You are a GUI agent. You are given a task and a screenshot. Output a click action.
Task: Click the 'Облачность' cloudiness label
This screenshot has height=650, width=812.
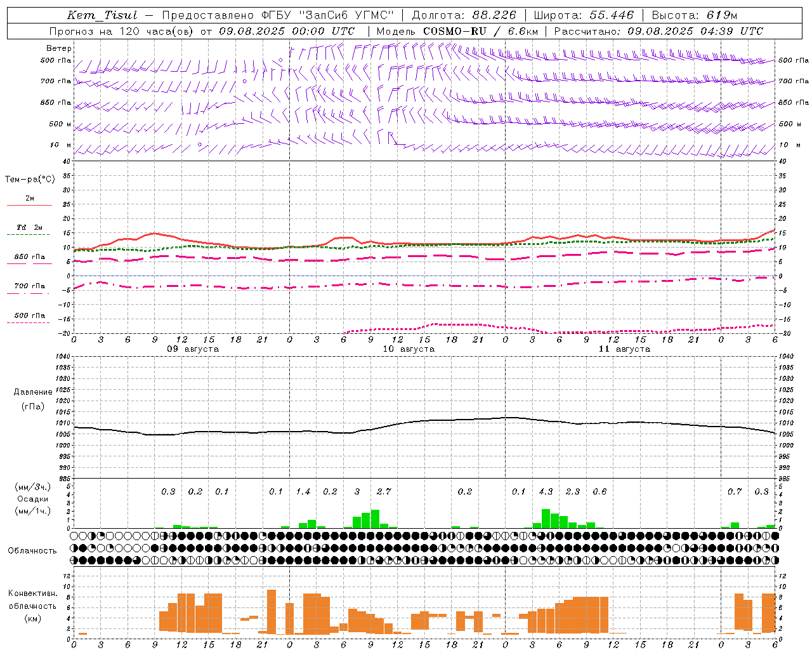(32, 550)
